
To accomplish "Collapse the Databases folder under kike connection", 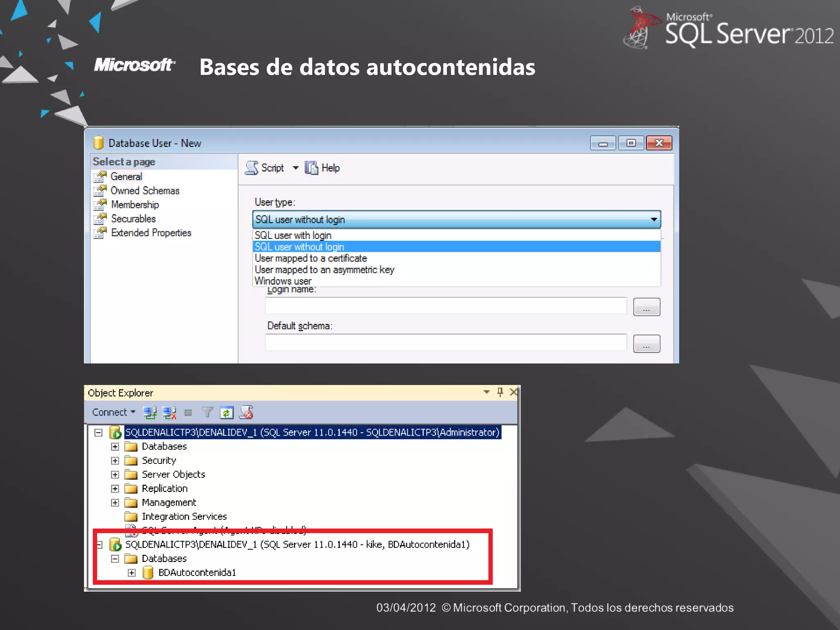I will [x=115, y=559].
